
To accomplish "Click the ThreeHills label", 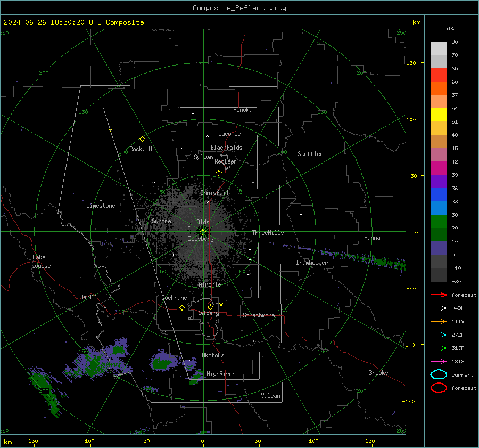I will [x=268, y=233].
